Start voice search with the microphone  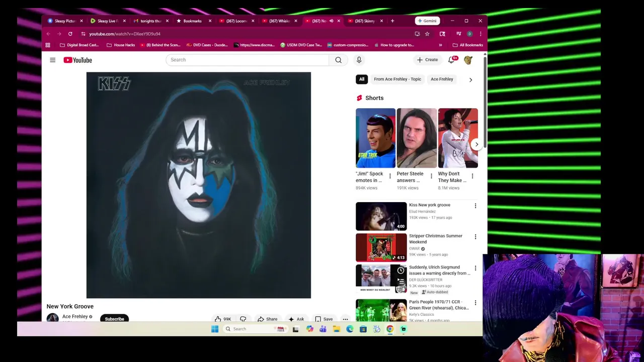[359, 60]
